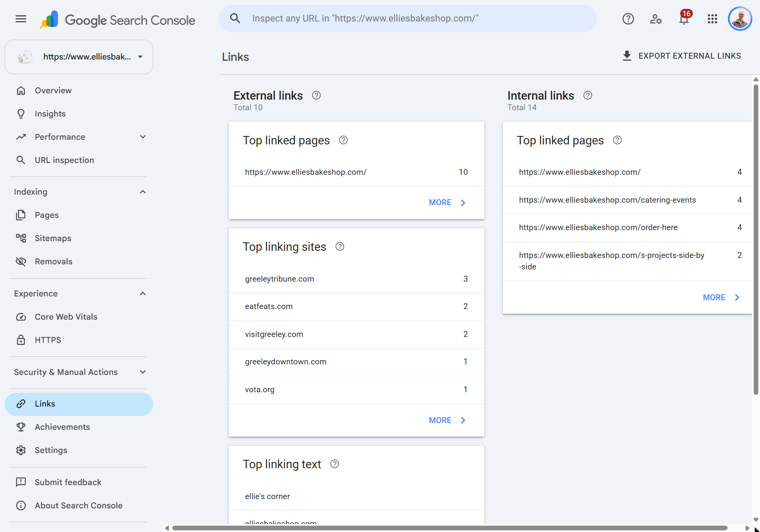This screenshot has width=760, height=532.
Task: Click Top linking sites help icon
Action: [x=340, y=247]
